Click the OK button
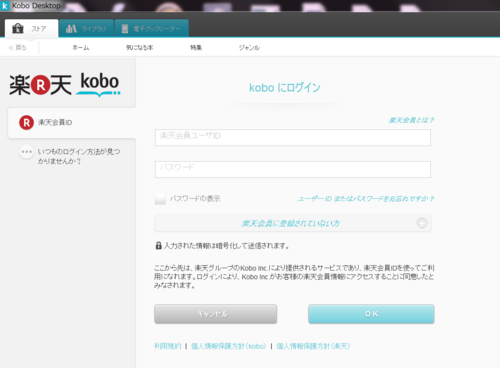 (x=371, y=314)
